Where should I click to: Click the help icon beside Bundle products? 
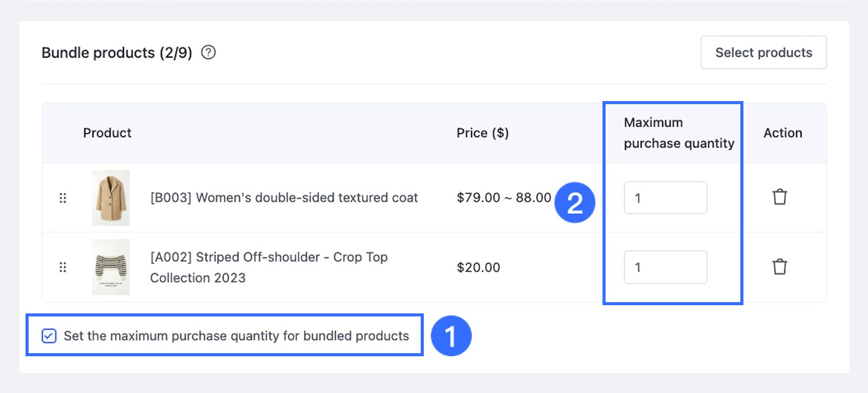pos(208,53)
